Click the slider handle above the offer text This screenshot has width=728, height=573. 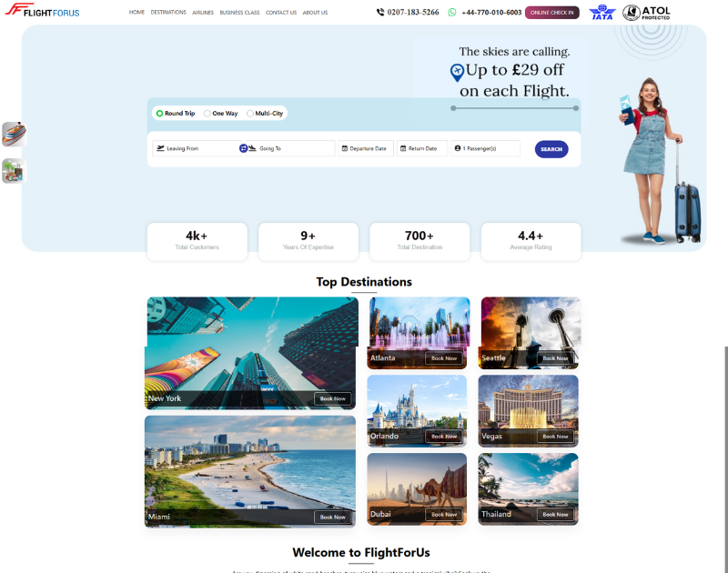coord(454,107)
